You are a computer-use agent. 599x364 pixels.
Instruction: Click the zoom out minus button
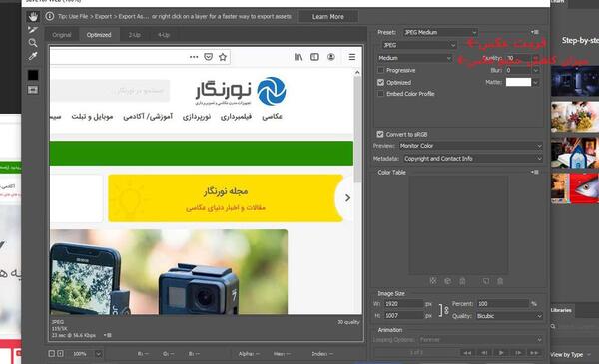(x=52, y=354)
